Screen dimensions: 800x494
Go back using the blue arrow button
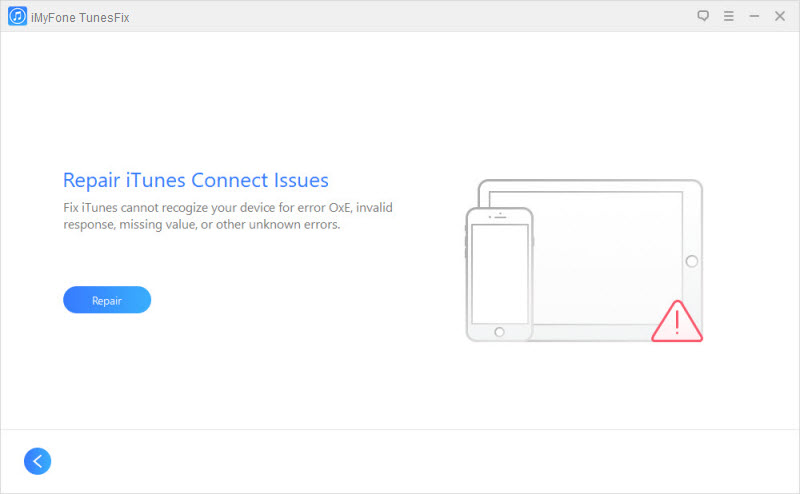coord(38,461)
